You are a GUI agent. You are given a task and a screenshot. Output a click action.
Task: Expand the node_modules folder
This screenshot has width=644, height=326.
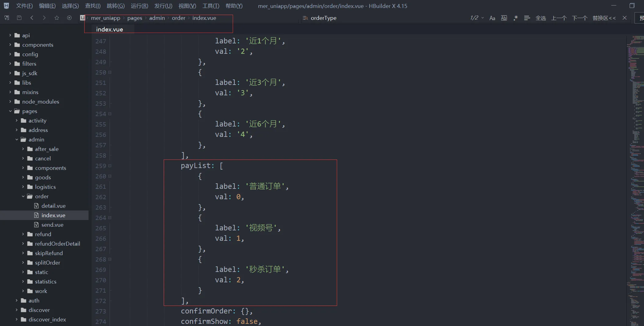point(10,101)
